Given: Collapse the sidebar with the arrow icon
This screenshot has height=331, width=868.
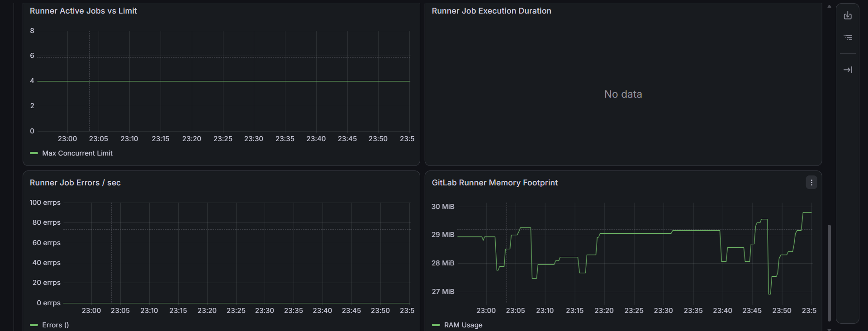Looking at the screenshot, I should [x=848, y=70].
